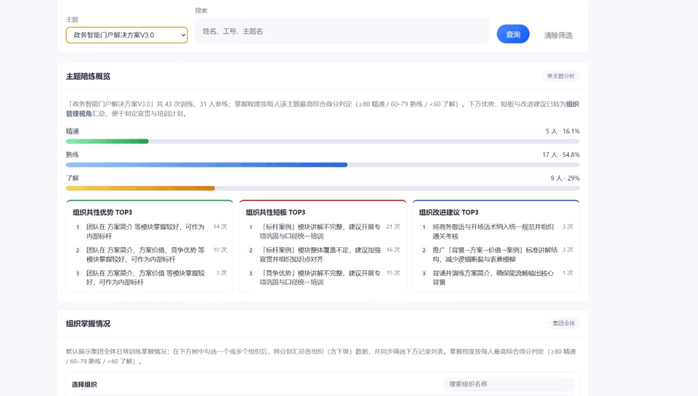
Task: Click the 集团全体 badge
Action: (x=563, y=323)
